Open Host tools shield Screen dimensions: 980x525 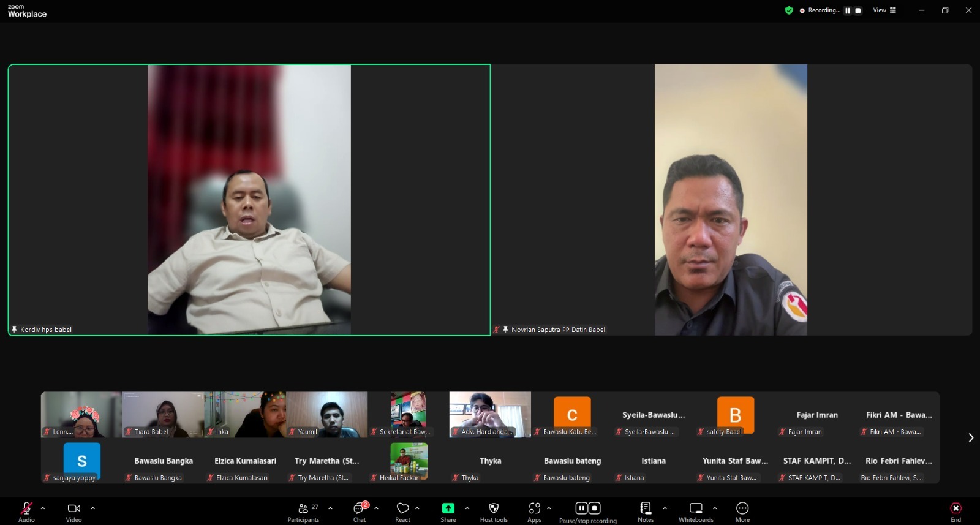pyautogui.click(x=494, y=512)
